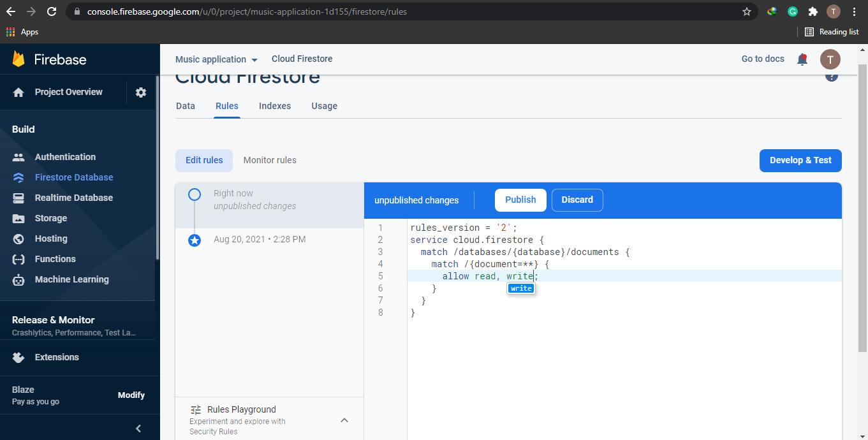Switch to the Rules tab

[x=227, y=106]
